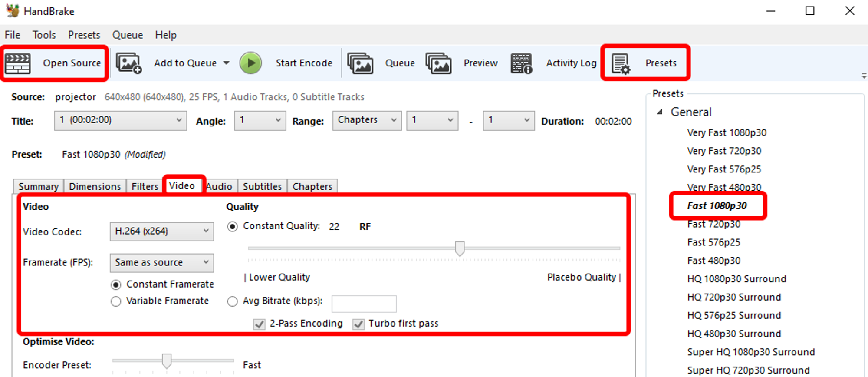Collapse the General presets group
This screenshot has width=868, height=377.
point(660,112)
